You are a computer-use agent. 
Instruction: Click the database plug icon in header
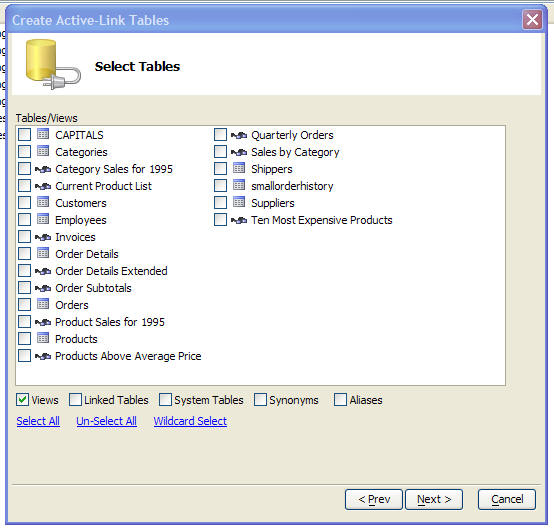(x=53, y=64)
